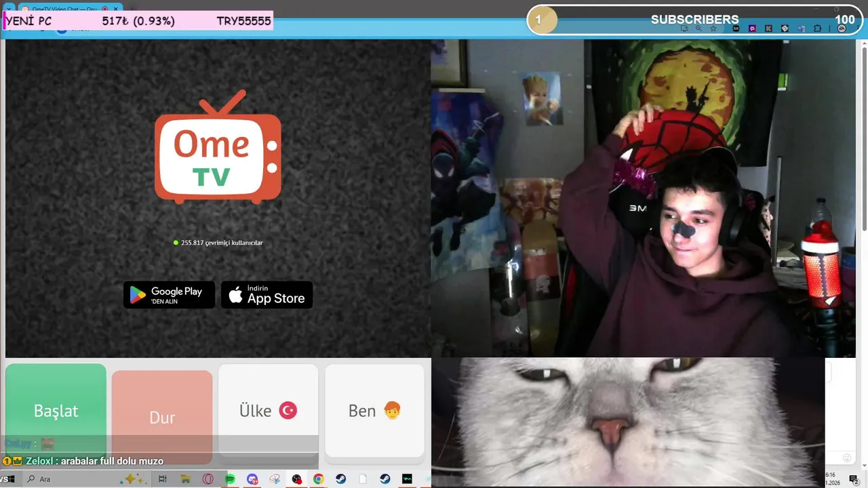This screenshot has width=868, height=488.
Task: Open the App Store download badge
Action: 267,295
